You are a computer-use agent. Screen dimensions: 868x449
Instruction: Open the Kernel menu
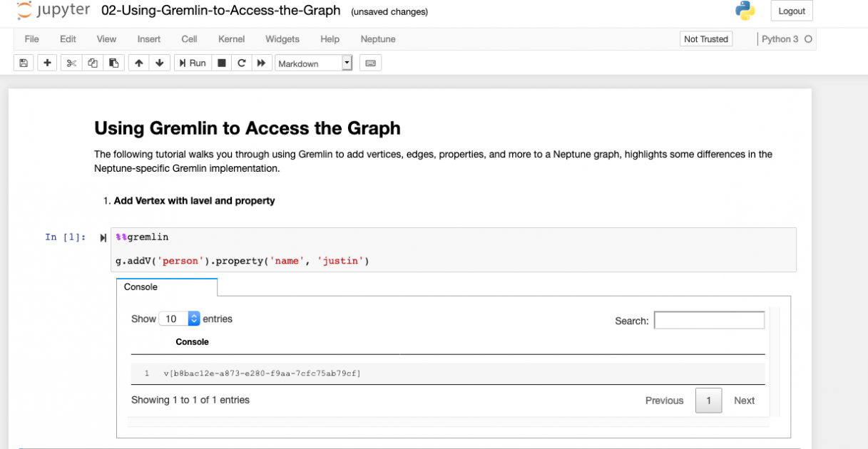coord(231,39)
